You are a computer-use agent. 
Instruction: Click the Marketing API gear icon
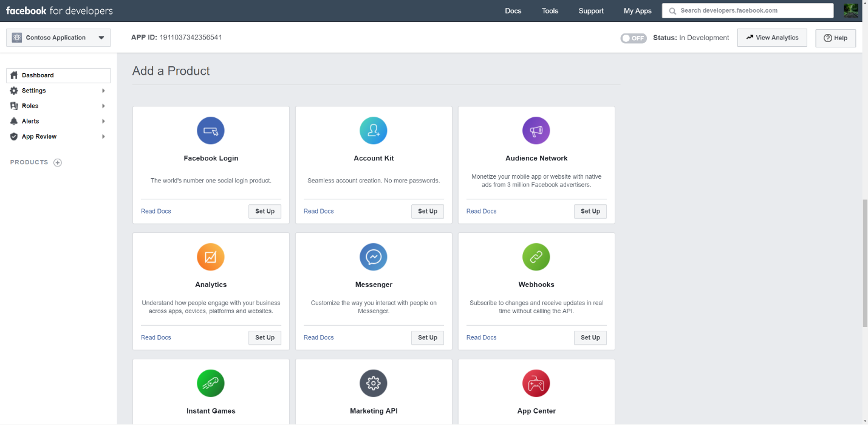click(x=374, y=384)
